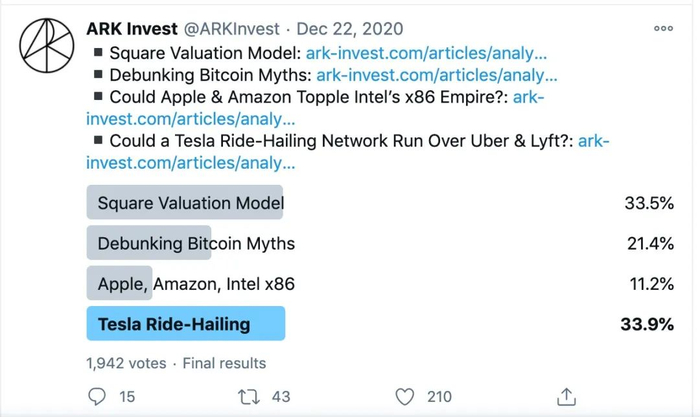700x417 pixels.
Task: Like the tweet with the heart icon
Action: [404, 397]
